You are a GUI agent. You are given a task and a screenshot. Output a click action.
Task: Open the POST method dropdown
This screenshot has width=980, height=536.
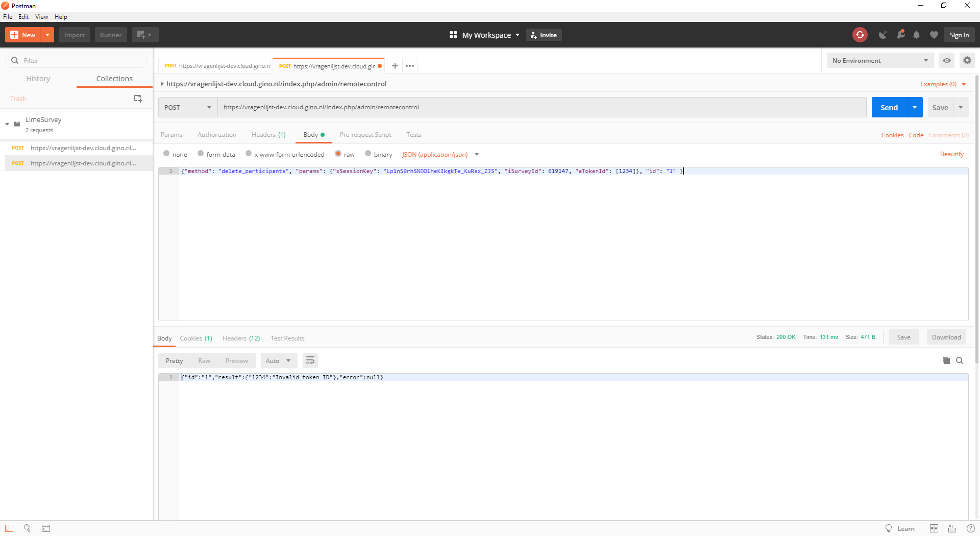pos(187,107)
